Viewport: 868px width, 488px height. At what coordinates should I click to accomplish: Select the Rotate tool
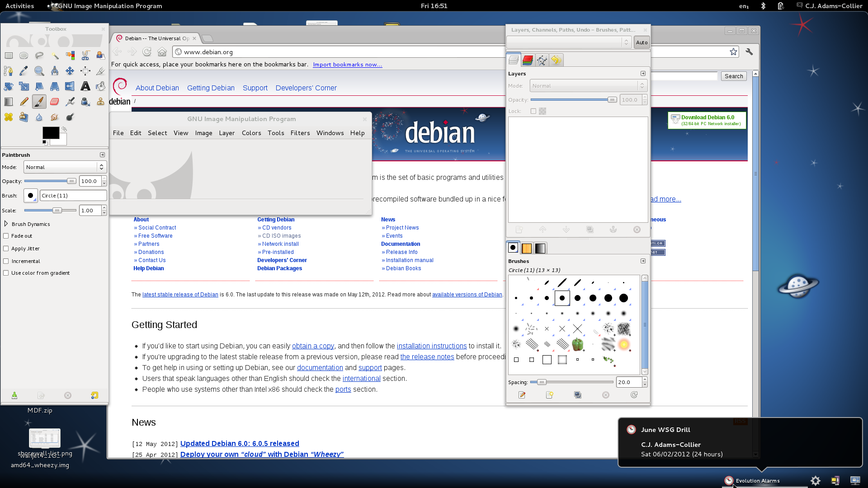(9, 86)
